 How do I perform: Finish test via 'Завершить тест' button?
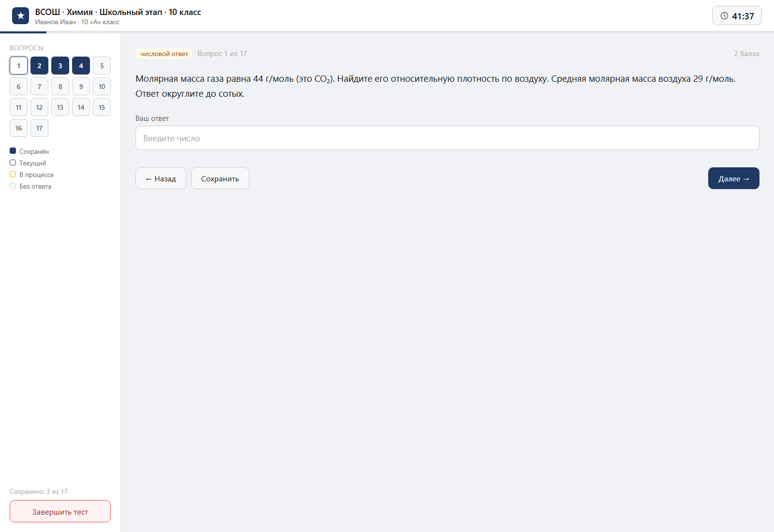[60, 511]
